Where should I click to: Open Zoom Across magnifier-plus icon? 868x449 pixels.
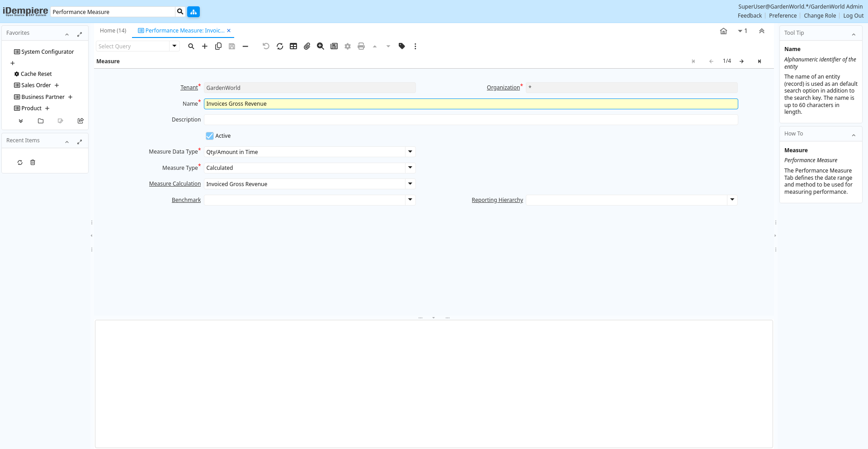[321, 46]
